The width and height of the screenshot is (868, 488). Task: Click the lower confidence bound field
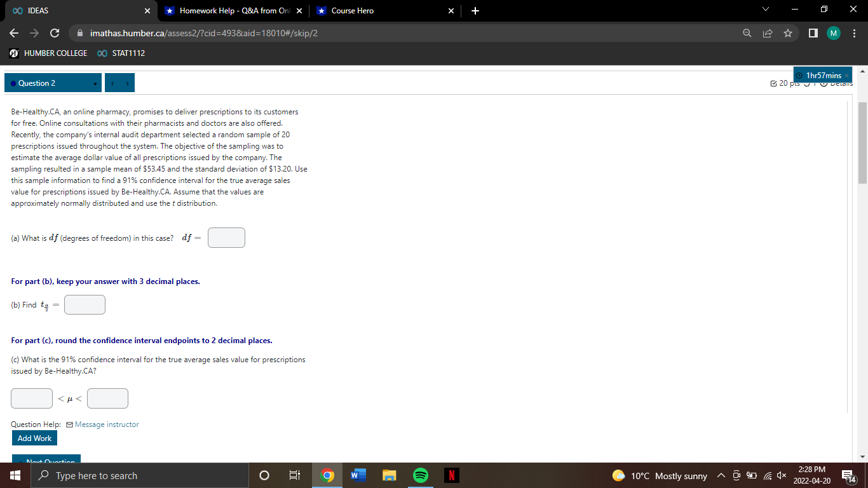point(32,398)
